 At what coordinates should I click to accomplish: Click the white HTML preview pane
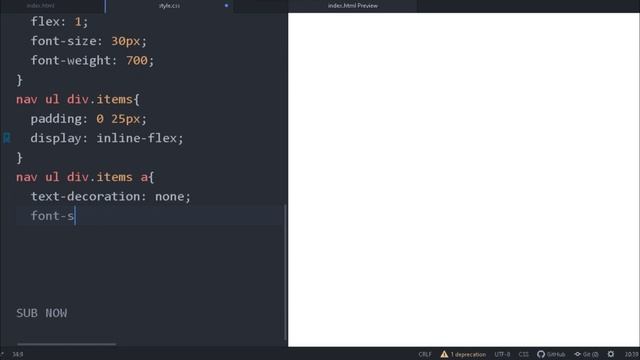coord(464,180)
